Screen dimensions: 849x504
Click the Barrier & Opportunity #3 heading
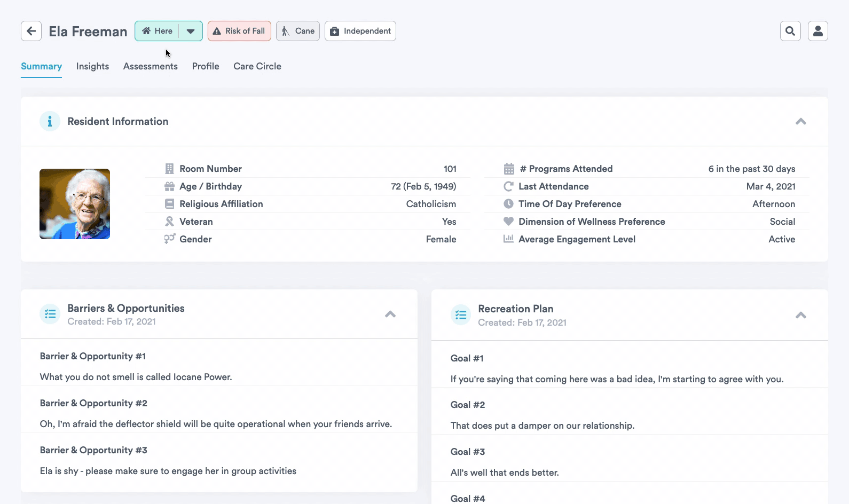pyautogui.click(x=93, y=450)
